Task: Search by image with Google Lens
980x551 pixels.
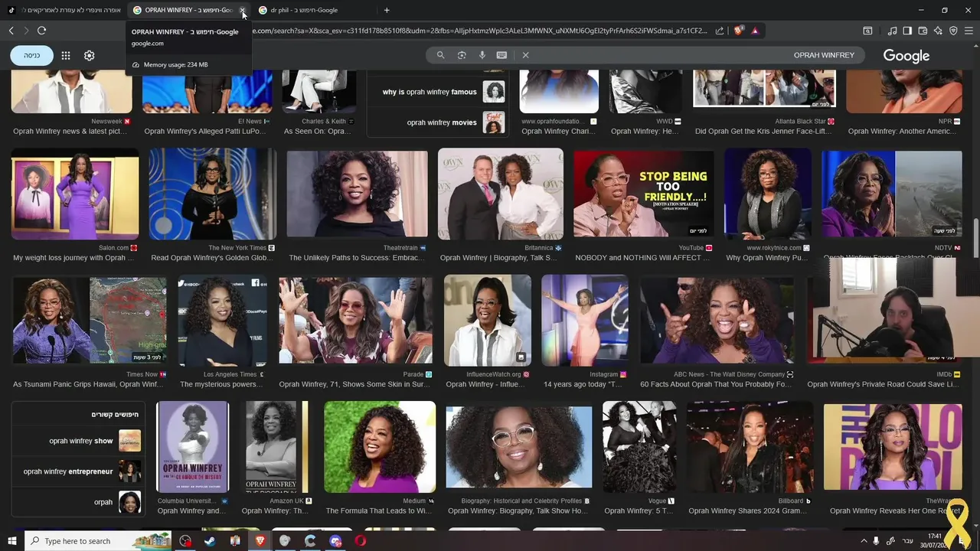Action: click(x=462, y=55)
